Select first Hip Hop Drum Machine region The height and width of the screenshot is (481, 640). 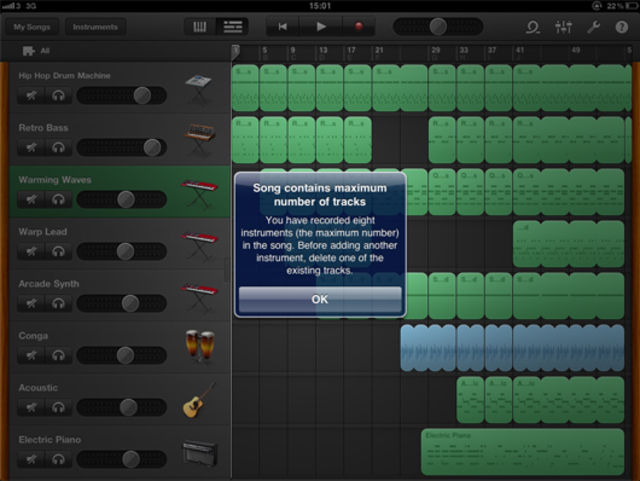pyautogui.click(x=245, y=88)
